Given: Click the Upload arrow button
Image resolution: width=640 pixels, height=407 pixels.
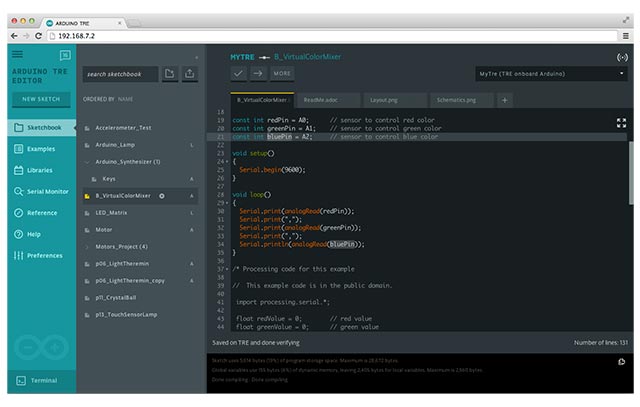Looking at the screenshot, I should (x=258, y=73).
